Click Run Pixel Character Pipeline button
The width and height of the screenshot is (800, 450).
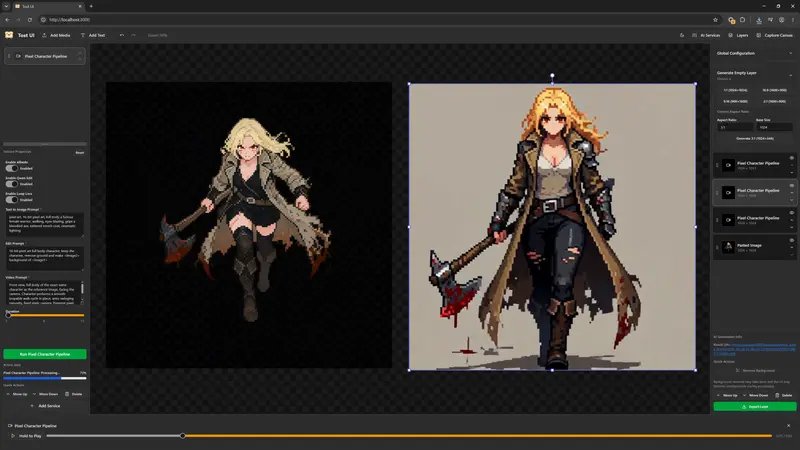point(45,354)
